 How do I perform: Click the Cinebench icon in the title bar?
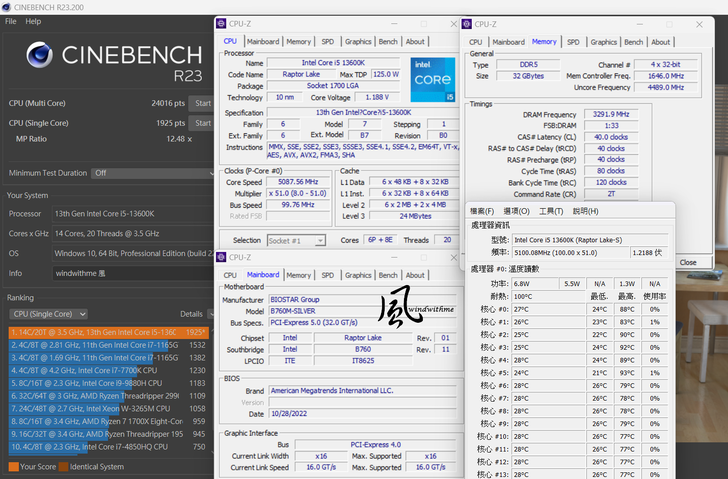click(x=7, y=6)
